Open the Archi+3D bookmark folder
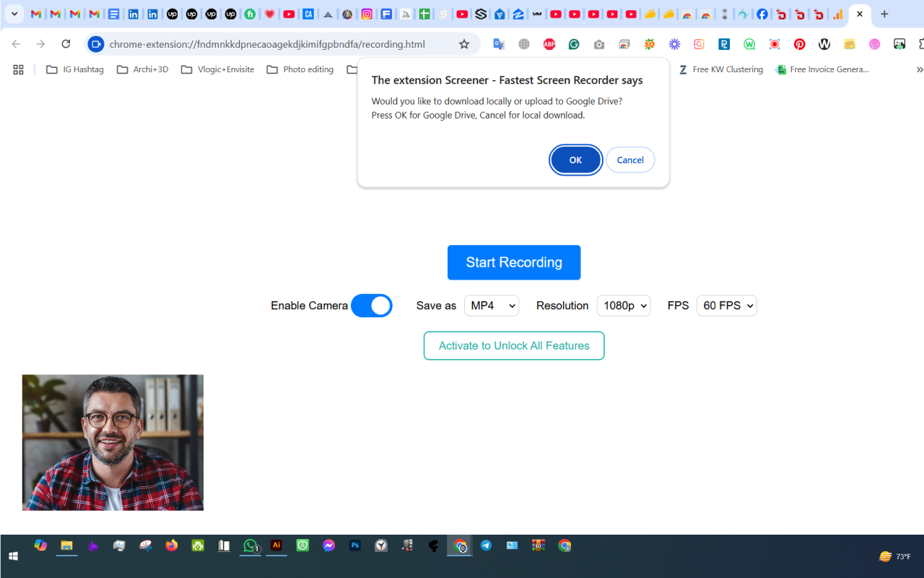 click(x=142, y=69)
